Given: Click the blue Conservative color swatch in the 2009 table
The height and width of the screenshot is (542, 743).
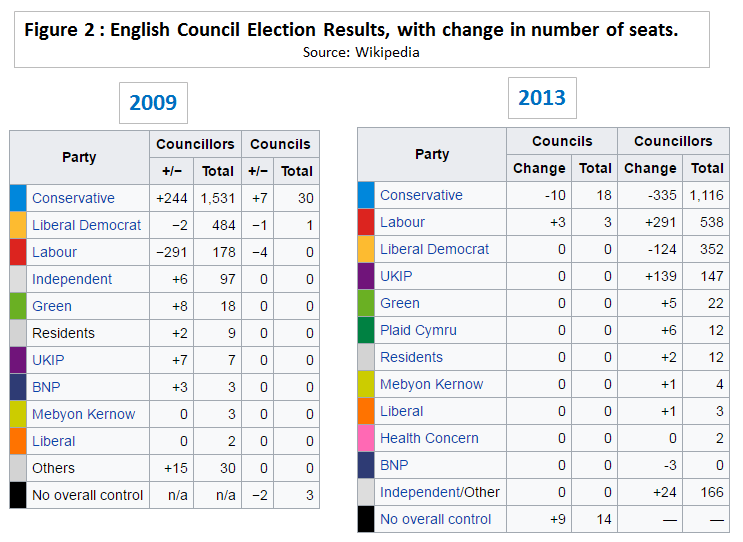Looking at the screenshot, I should coord(17,198).
